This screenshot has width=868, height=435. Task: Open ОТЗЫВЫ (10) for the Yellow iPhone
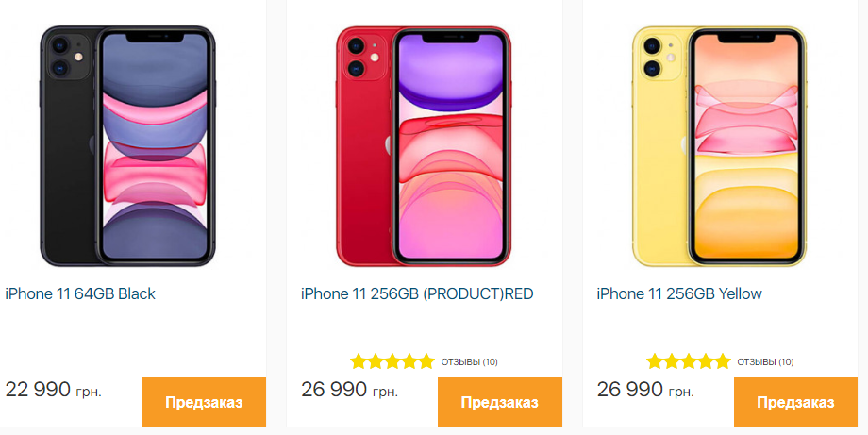pos(765,361)
